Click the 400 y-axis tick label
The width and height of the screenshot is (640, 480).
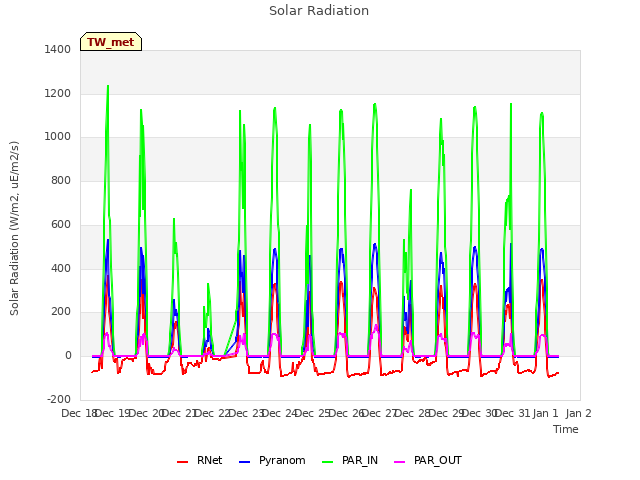61,269
